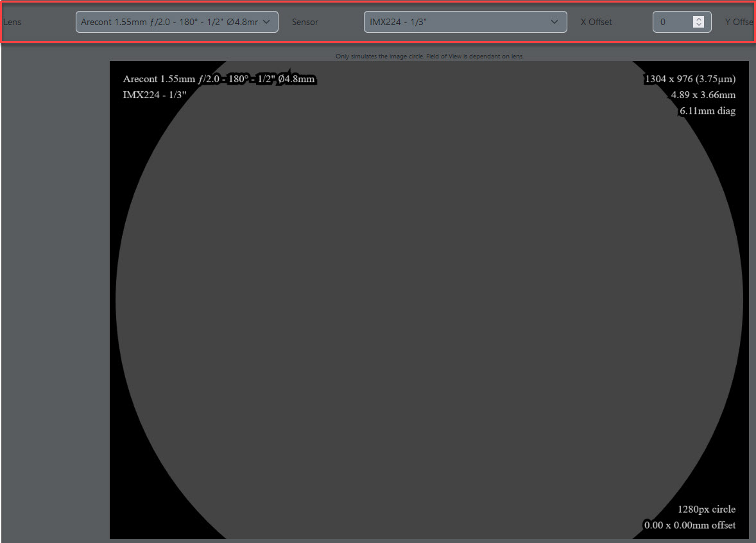Click the partially visible Y Offset label
This screenshot has height=543, width=756.
[x=739, y=22]
